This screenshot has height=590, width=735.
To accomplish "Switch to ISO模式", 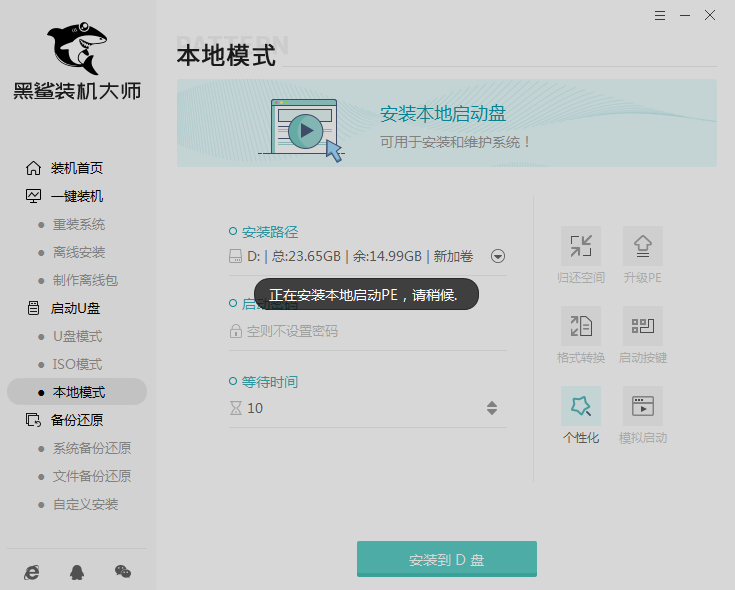I will (x=77, y=364).
